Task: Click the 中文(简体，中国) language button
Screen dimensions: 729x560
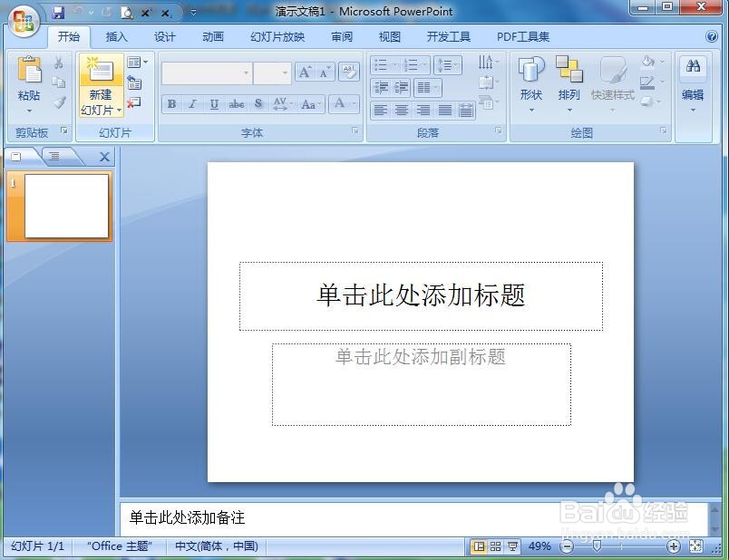Action: pyautogui.click(x=216, y=546)
